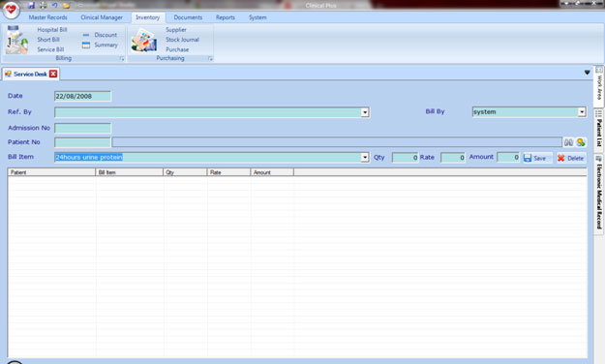This screenshot has width=605, height=364.
Task: Click Stock Journal in Purchasing group
Action: [183, 40]
